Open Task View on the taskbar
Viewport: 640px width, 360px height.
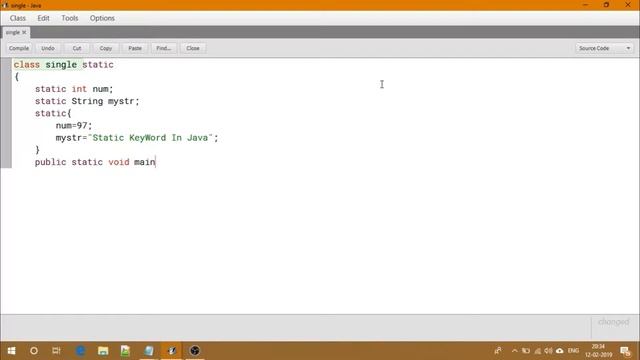(x=56, y=351)
